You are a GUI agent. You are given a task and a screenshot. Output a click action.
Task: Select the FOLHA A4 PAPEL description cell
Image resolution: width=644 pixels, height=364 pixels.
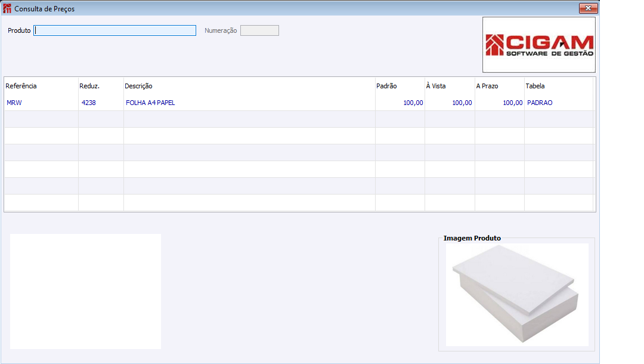pyautogui.click(x=249, y=103)
